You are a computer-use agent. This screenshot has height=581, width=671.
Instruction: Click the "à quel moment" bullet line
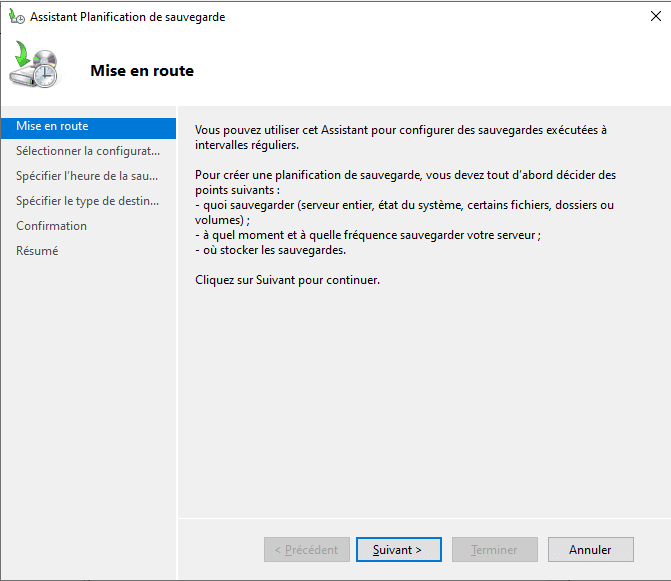click(367, 235)
